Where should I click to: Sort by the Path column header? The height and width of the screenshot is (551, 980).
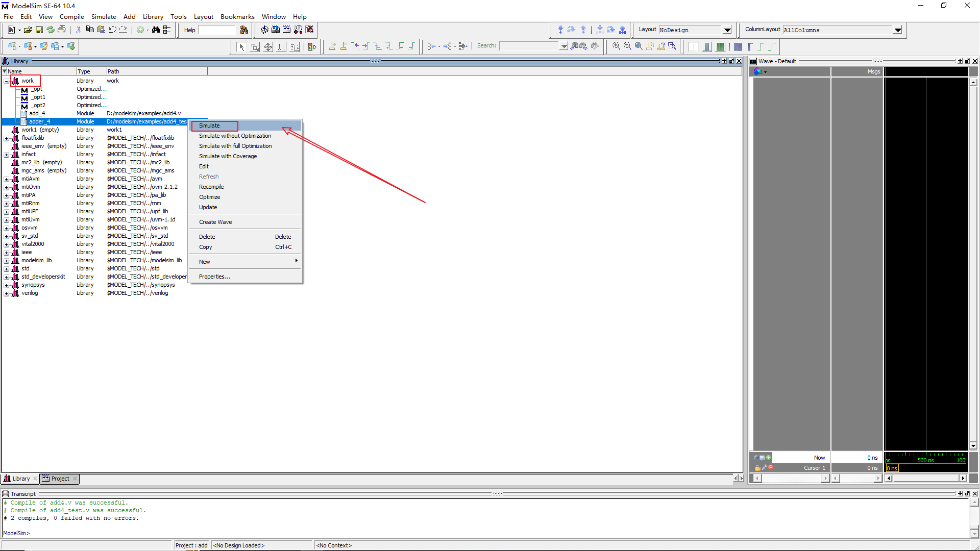pyautogui.click(x=157, y=71)
